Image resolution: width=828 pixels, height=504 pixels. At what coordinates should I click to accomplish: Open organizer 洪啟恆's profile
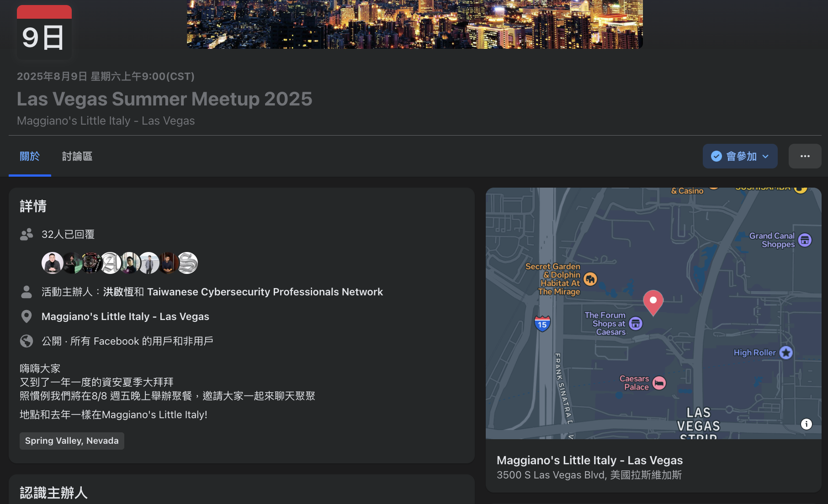pos(118,292)
